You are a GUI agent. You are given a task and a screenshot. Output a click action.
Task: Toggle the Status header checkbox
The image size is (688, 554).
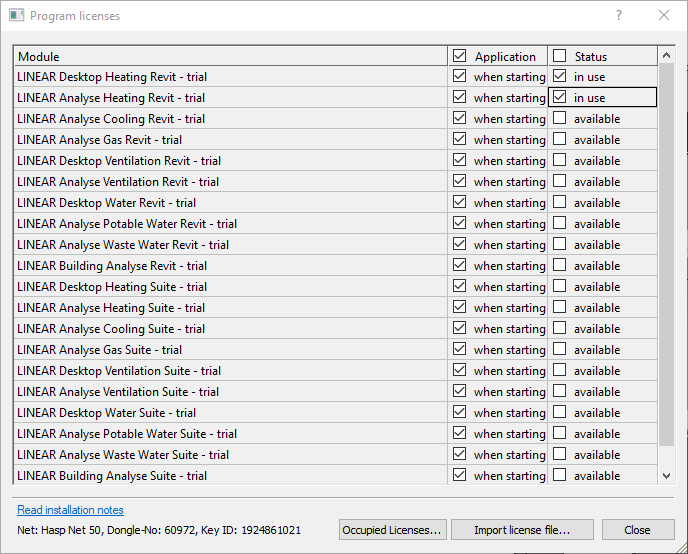pos(559,56)
